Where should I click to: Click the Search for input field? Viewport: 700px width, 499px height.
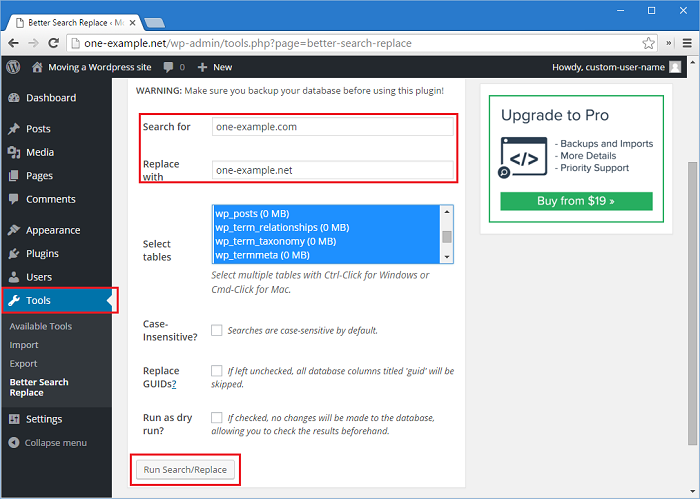(x=333, y=127)
